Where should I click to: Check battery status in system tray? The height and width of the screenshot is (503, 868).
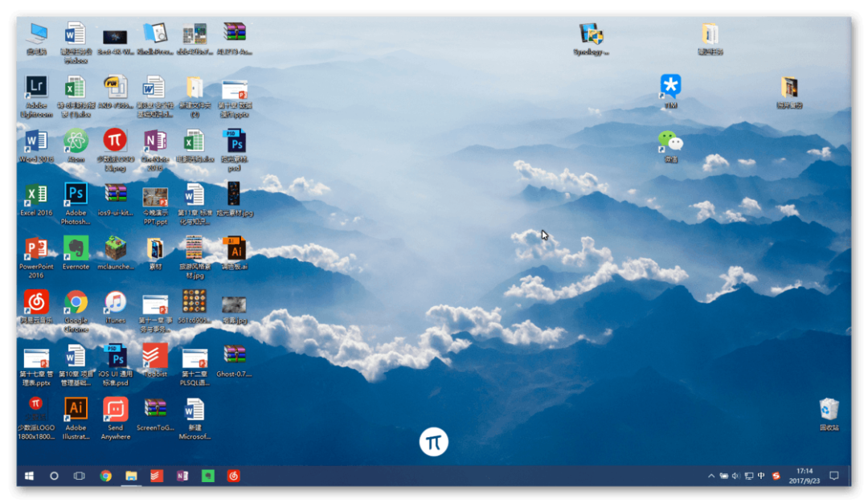coord(723,476)
